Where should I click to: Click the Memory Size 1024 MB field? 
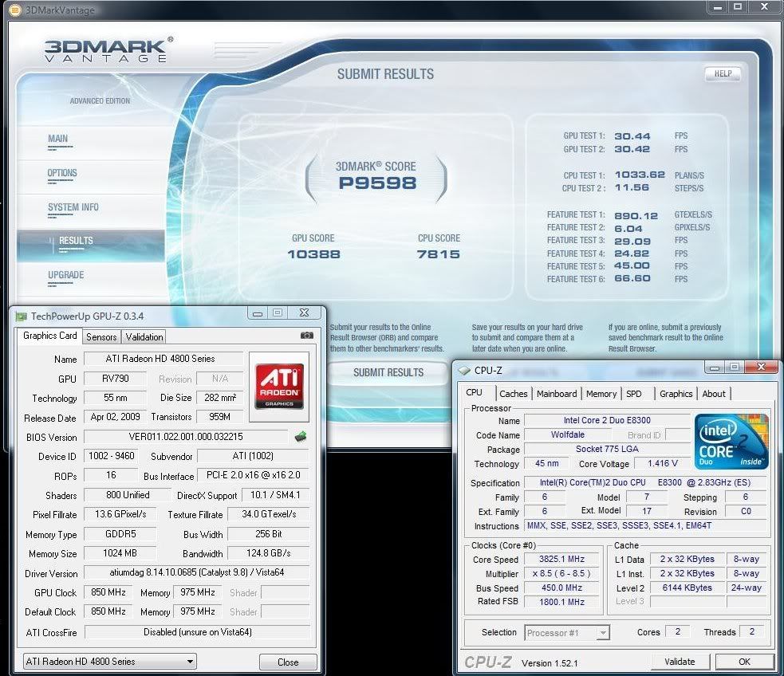click(120, 553)
